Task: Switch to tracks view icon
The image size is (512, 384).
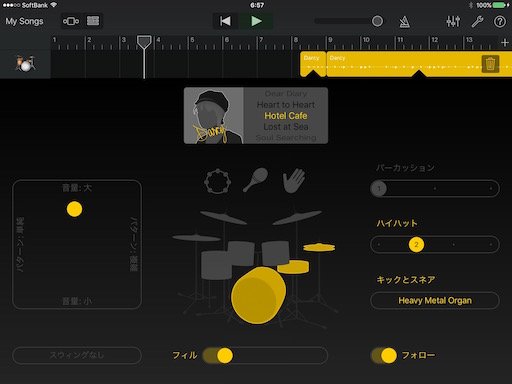Action: point(93,21)
